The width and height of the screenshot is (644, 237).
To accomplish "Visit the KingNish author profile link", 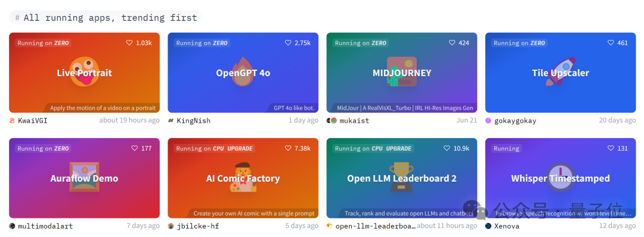I will coord(193,120).
